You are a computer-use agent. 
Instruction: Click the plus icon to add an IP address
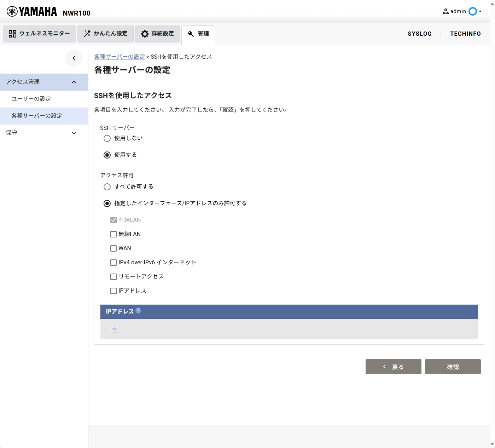[x=114, y=329]
